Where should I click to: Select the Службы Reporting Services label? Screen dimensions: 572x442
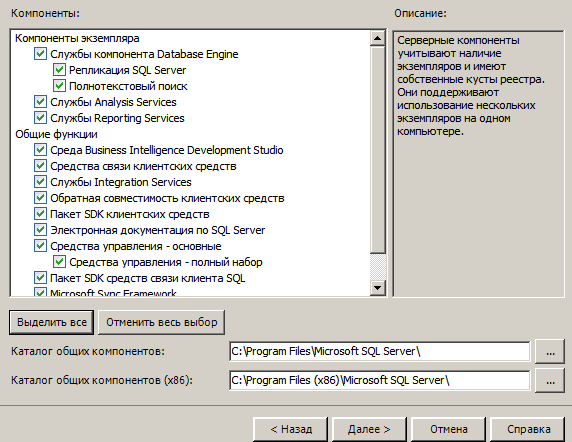coord(117,118)
